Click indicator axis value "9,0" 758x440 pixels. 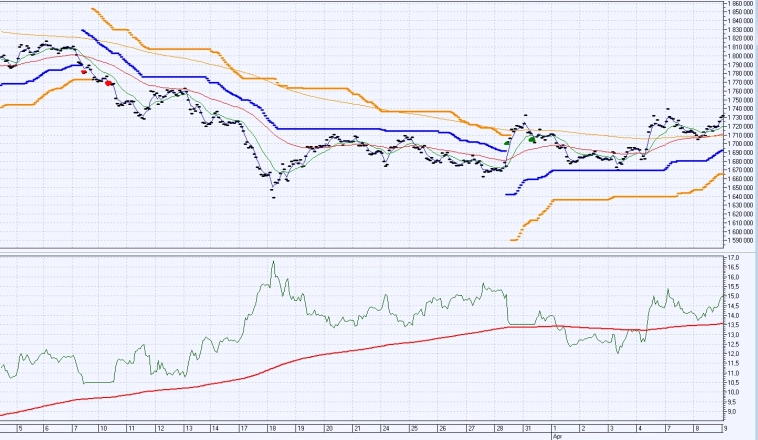733,412
